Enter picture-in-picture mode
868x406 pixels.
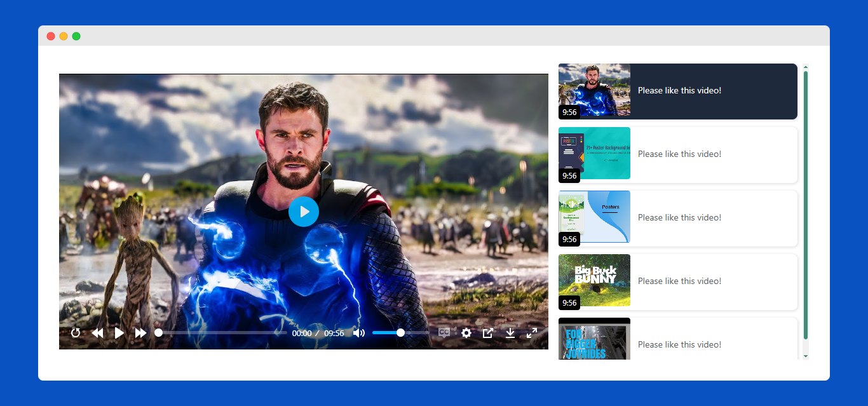[x=488, y=332]
